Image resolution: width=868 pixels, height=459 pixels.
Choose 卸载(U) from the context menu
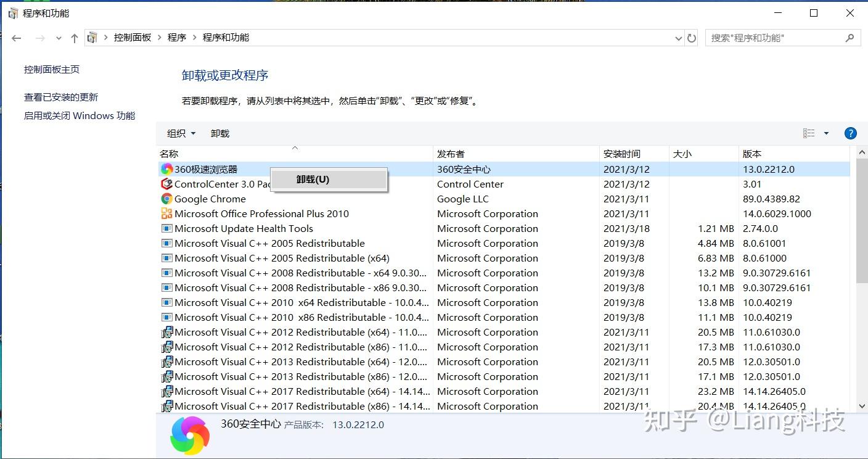tap(329, 180)
